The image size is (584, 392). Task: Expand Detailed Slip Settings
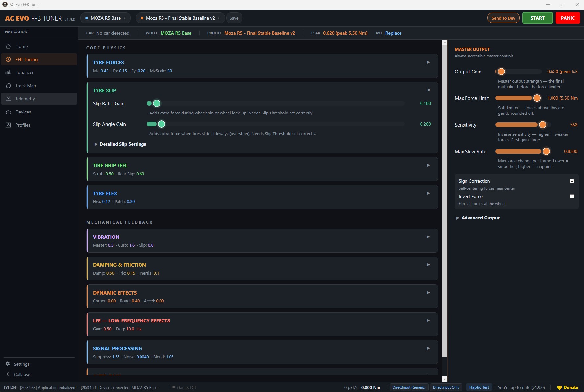tap(120, 144)
